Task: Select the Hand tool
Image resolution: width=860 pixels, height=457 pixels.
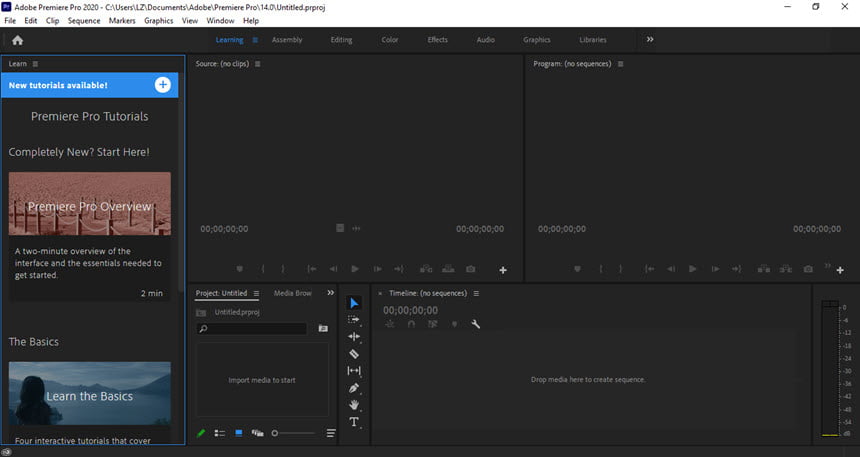Action: tap(354, 405)
